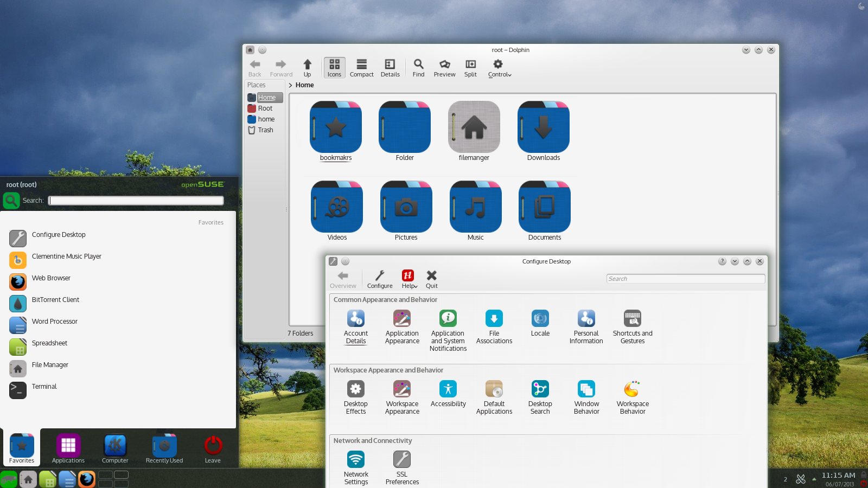Click the taskbar Firefox browser icon
This screenshot has width=868, height=488.
(x=87, y=479)
